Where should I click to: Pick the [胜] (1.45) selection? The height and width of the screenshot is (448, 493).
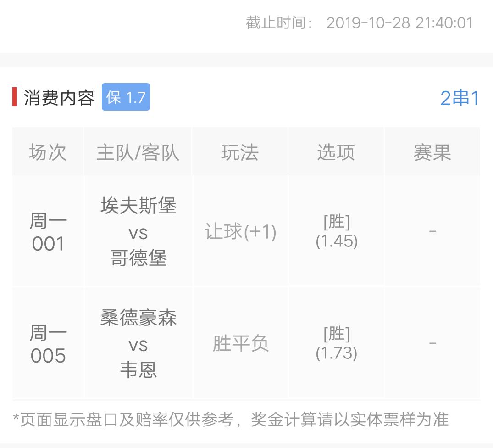(336, 232)
